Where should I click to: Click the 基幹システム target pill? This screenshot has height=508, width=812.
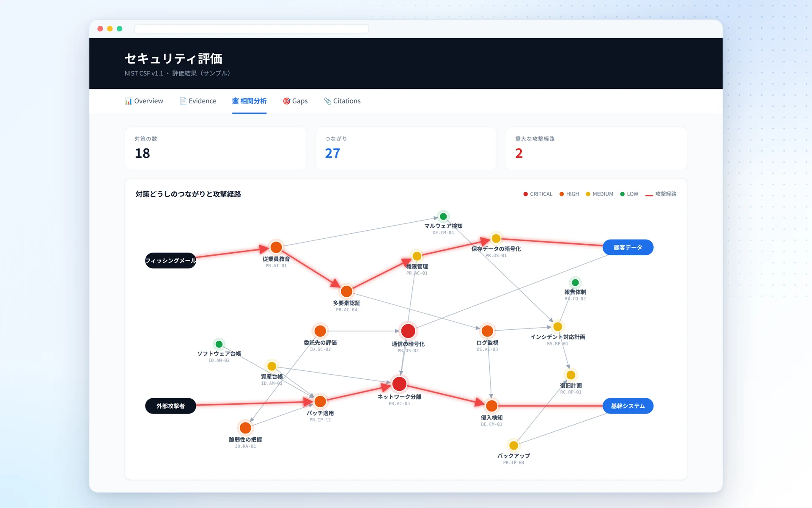pos(628,406)
